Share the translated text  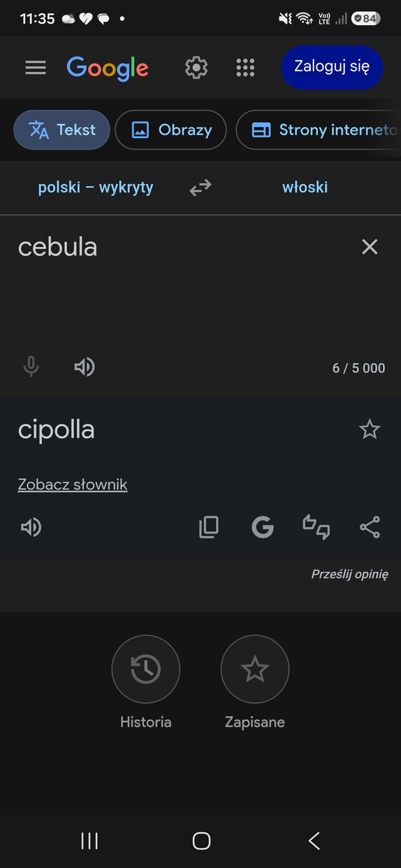(x=370, y=528)
